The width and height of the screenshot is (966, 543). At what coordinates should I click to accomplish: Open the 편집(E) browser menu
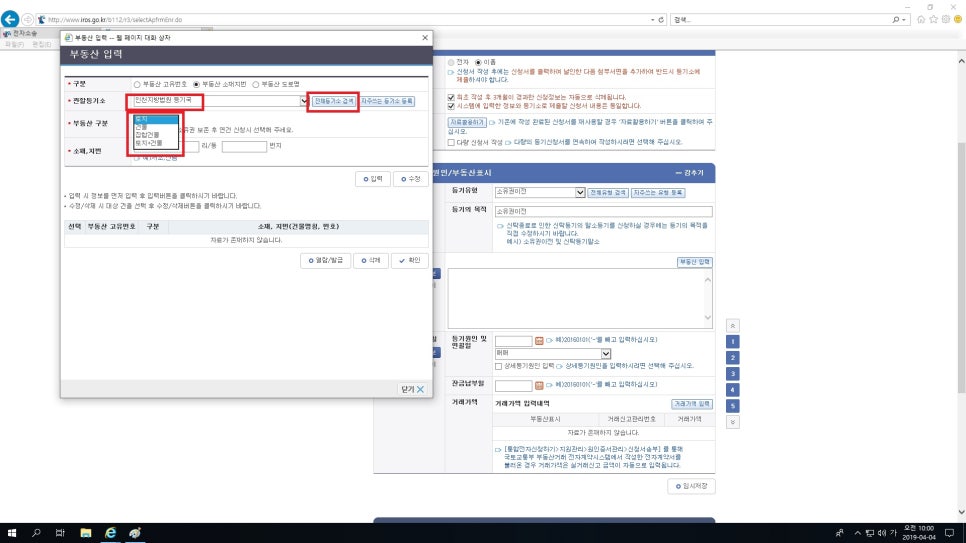pyautogui.click(x=41, y=44)
